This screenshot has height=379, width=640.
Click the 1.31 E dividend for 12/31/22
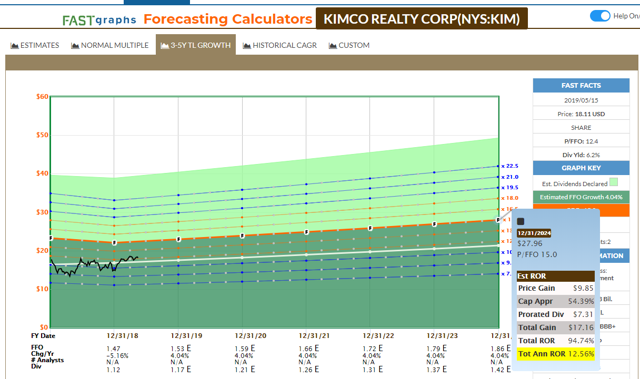pyautogui.click(x=372, y=370)
